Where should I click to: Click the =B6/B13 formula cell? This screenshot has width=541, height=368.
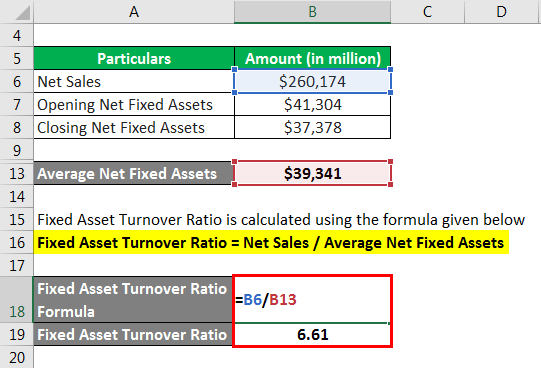pyautogui.click(x=312, y=299)
